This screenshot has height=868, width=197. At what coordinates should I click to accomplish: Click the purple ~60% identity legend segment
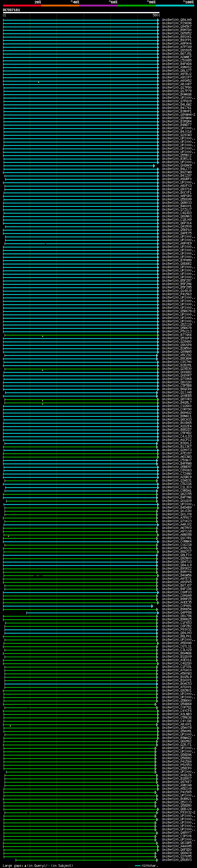(98, 6)
